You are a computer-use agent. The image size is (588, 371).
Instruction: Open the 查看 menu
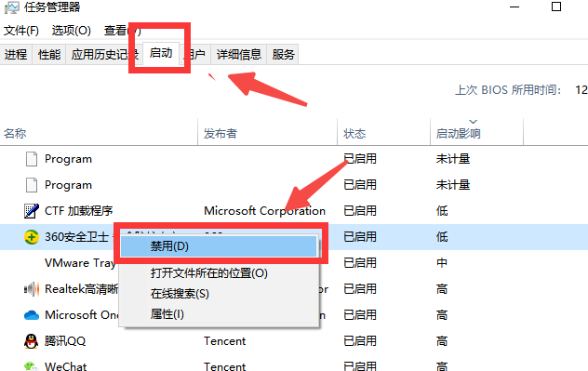point(122,31)
